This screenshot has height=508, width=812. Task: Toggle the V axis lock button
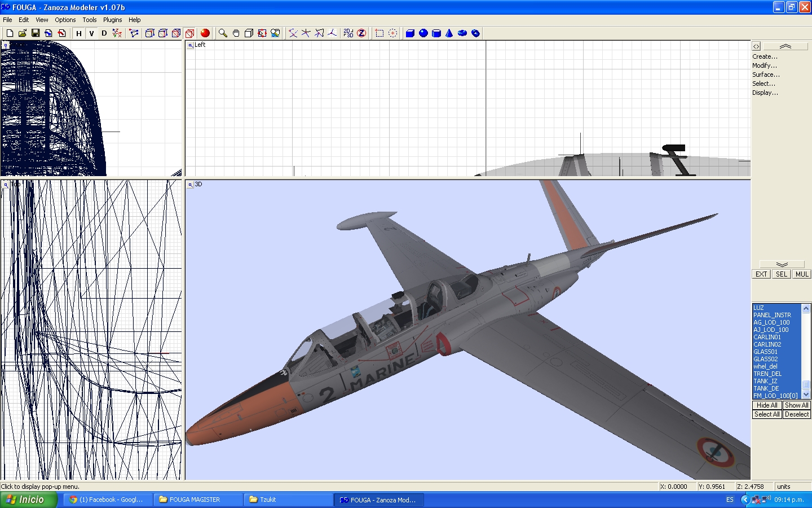(x=91, y=33)
